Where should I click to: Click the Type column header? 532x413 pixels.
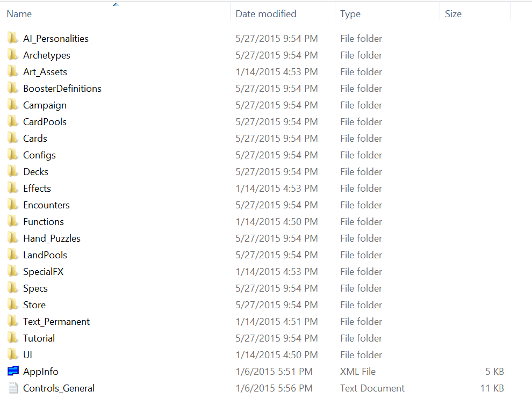[x=350, y=14]
